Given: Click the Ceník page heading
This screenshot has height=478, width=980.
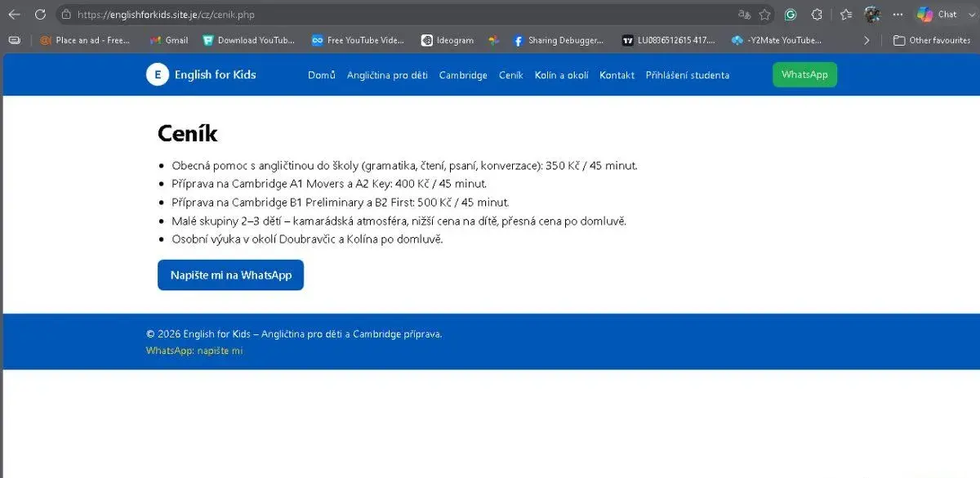Looking at the screenshot, I should point(188,133).
